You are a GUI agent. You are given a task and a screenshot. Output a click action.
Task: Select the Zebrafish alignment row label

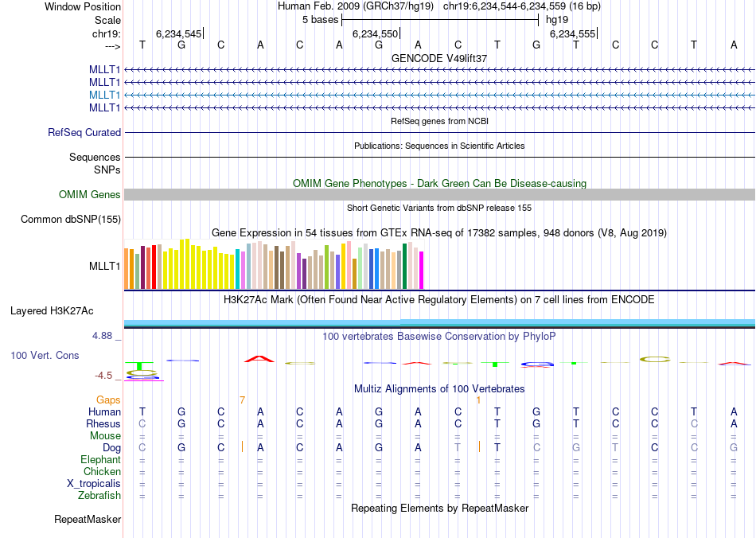[x=99, y=495]
